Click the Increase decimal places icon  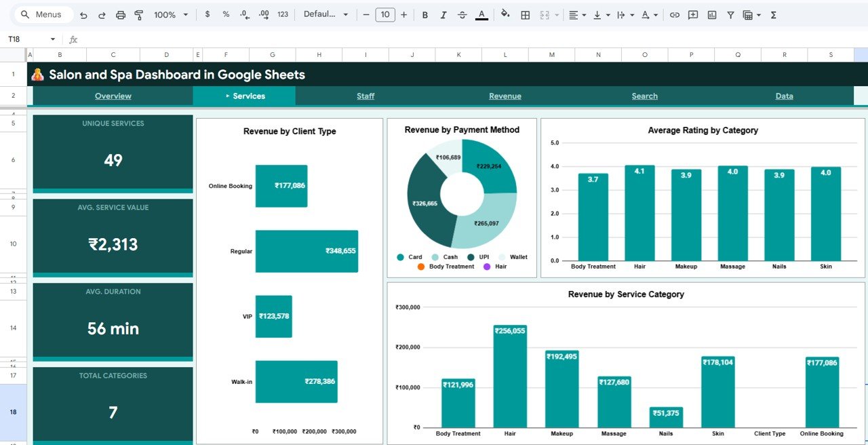click(x=262, y=14)
